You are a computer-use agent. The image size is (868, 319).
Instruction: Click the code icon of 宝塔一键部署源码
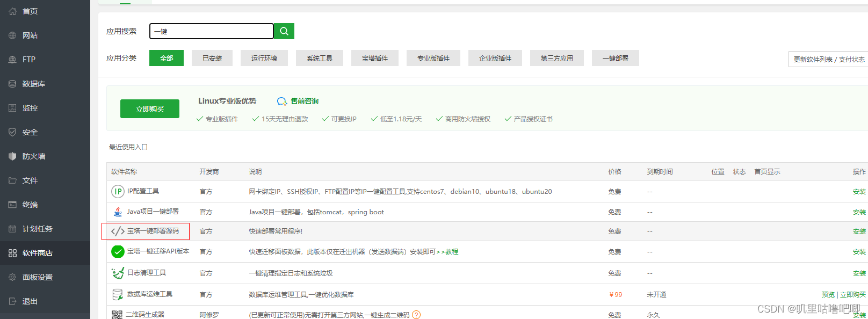pos(118,231)
